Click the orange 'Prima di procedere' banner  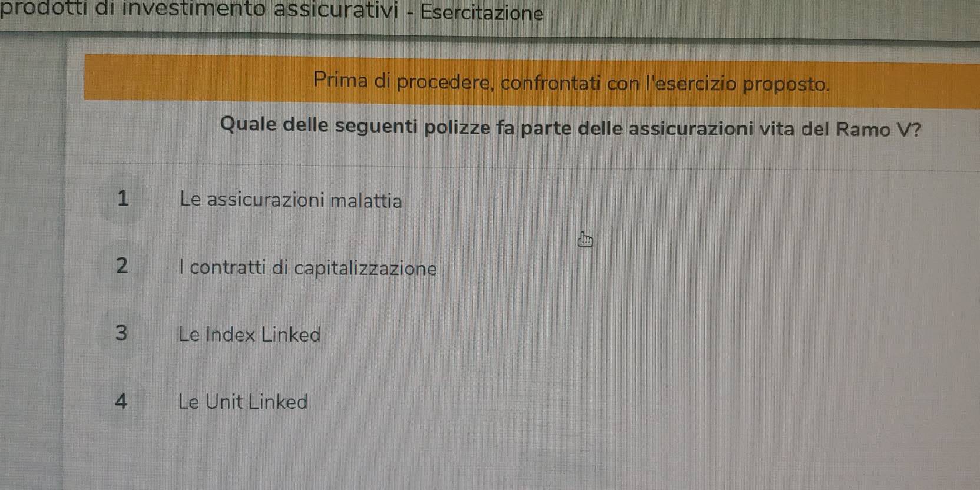coord(532,81)
